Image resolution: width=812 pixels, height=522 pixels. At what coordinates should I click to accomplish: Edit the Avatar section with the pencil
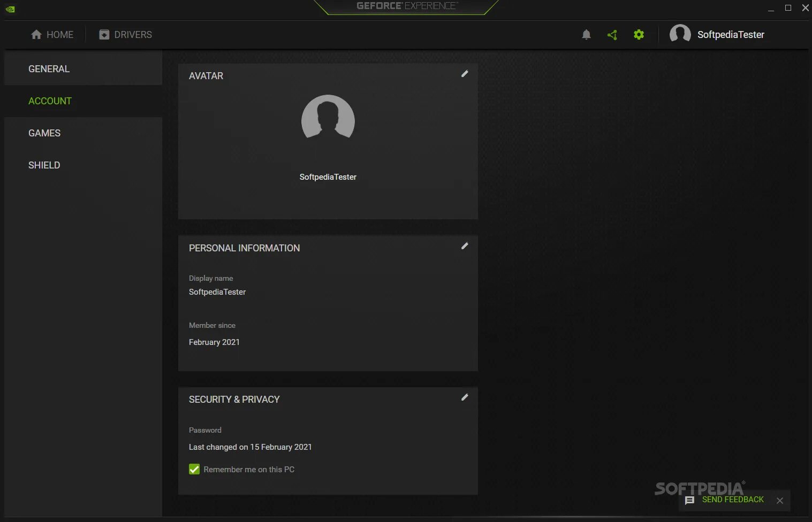tap(465, 74)
